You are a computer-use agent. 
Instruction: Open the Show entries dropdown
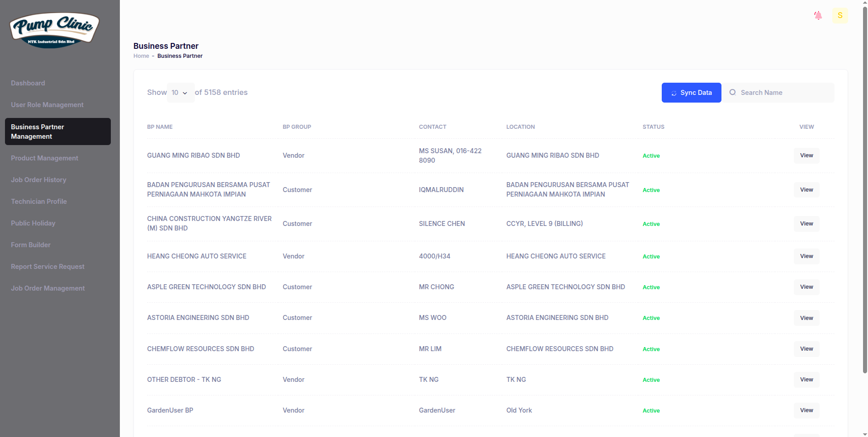point(180,93)
